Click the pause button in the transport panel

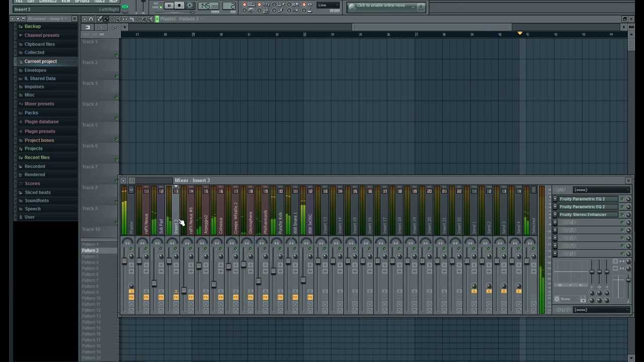point(169,6)
